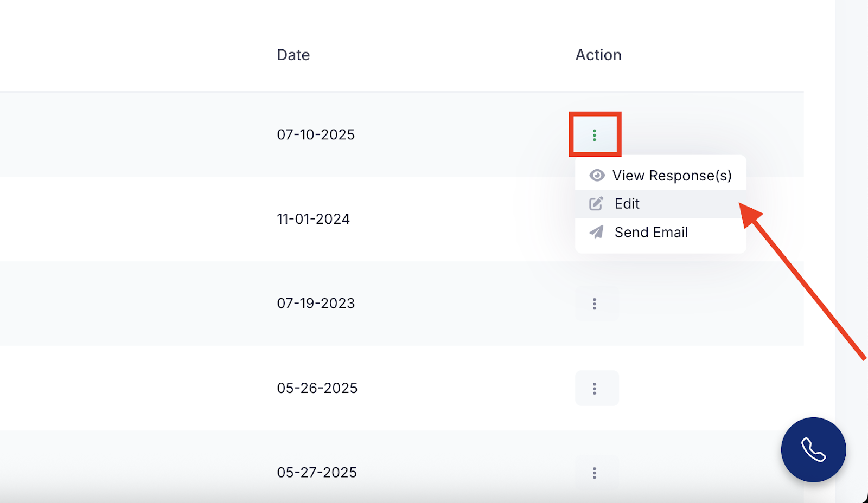Screen dimensions: 868x503
Task: Select the 07-19-2023 date cell
Action: click(316, 303)
